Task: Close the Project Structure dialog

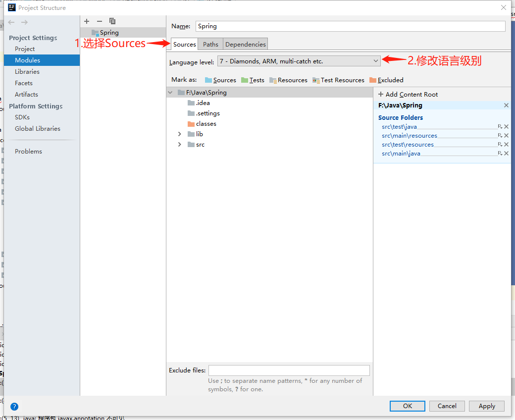Action: point(504,7)
